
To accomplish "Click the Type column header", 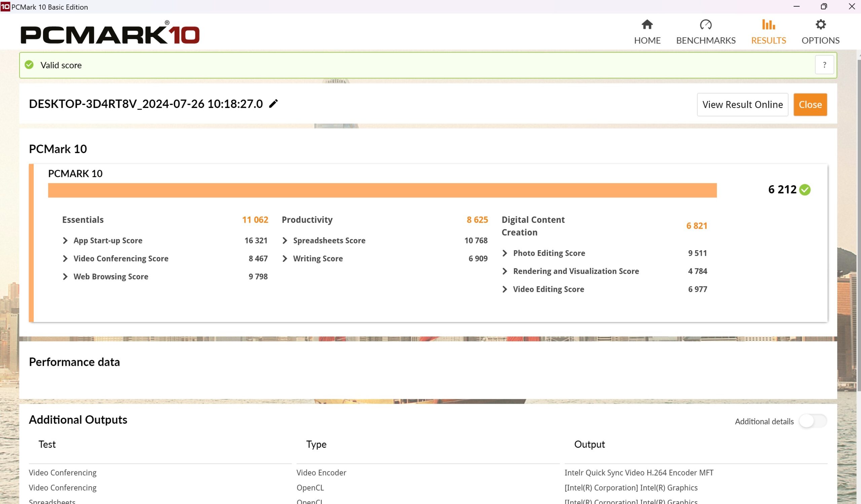I will tap(316, 444).
